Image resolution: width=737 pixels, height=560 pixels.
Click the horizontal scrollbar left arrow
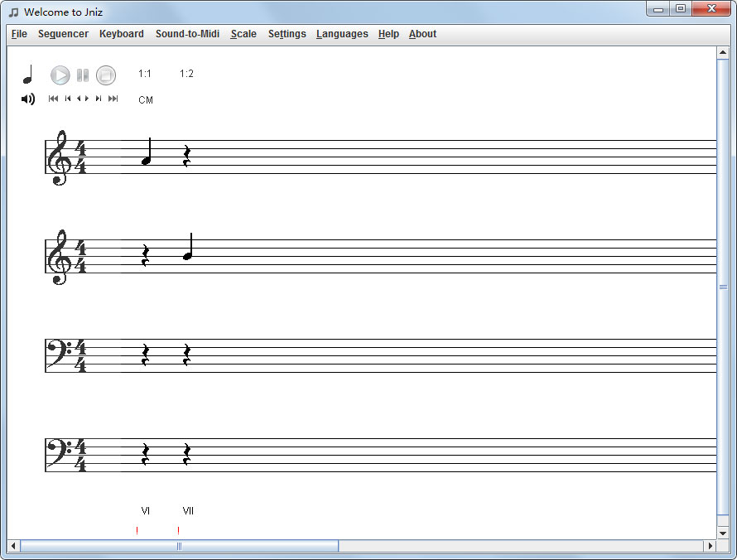pyautogui.click(x=13, y=546)
